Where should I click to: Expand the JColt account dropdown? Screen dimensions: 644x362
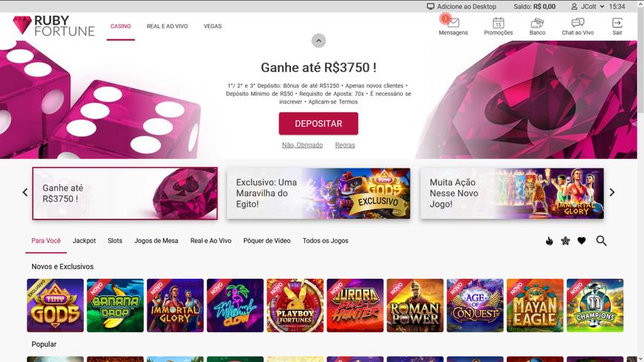click(x=588, y=7)
